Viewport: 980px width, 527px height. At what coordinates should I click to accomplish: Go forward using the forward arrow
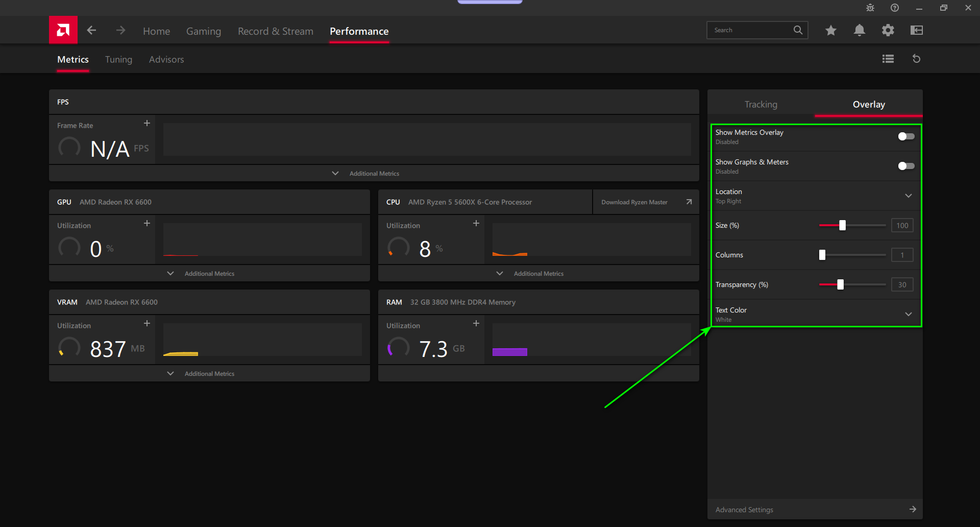click(x=120, y=31)
